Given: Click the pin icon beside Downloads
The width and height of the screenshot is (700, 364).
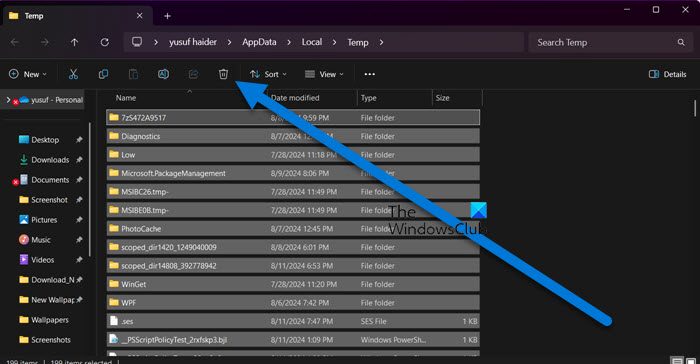Looking at the screenshot, I should pos(79,160).
